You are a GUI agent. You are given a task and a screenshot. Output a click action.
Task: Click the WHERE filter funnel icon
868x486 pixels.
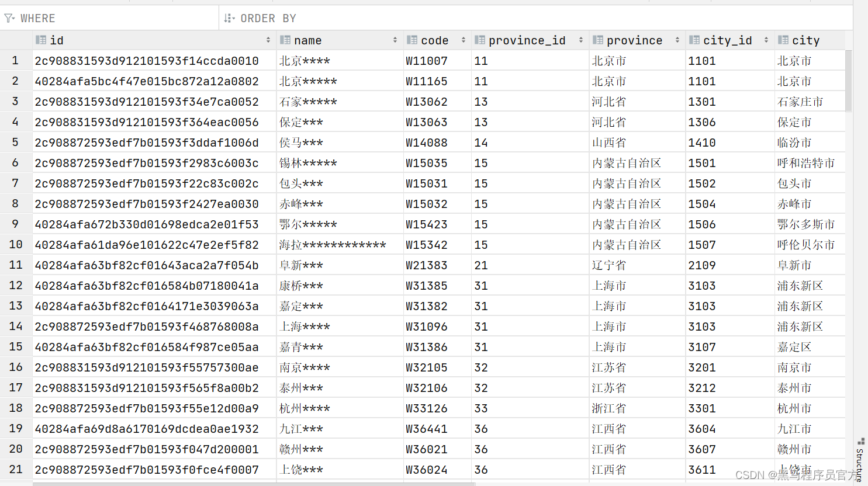(9, 19)
